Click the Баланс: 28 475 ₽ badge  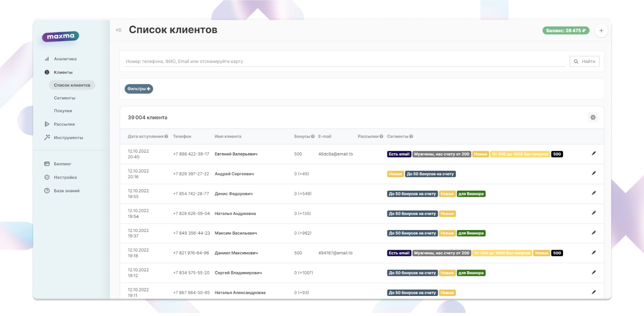[x=566, y=31]
